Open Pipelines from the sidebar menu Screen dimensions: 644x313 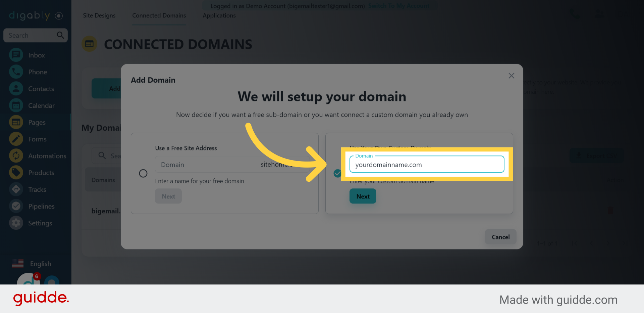tap(41, 206)
